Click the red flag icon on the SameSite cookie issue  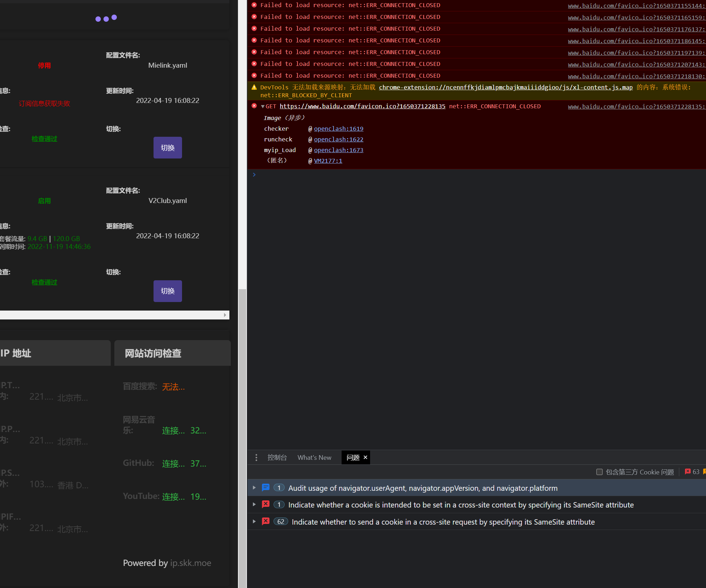(x=266, y=504)
